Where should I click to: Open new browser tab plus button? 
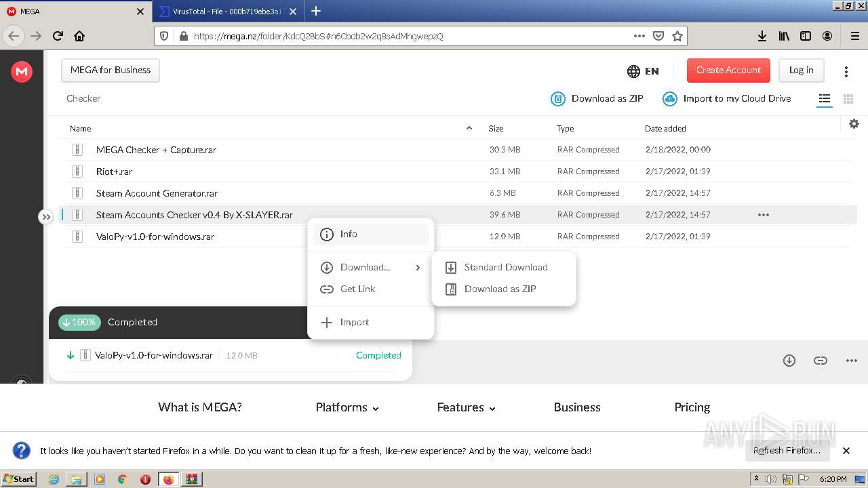[x=315, y=11]
